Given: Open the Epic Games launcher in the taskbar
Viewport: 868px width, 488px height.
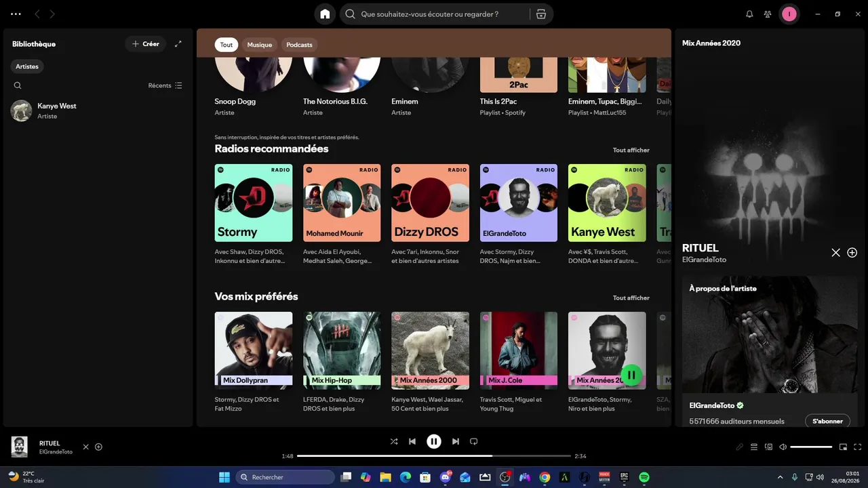Looking at the screenshot, I should click(625, 477).
